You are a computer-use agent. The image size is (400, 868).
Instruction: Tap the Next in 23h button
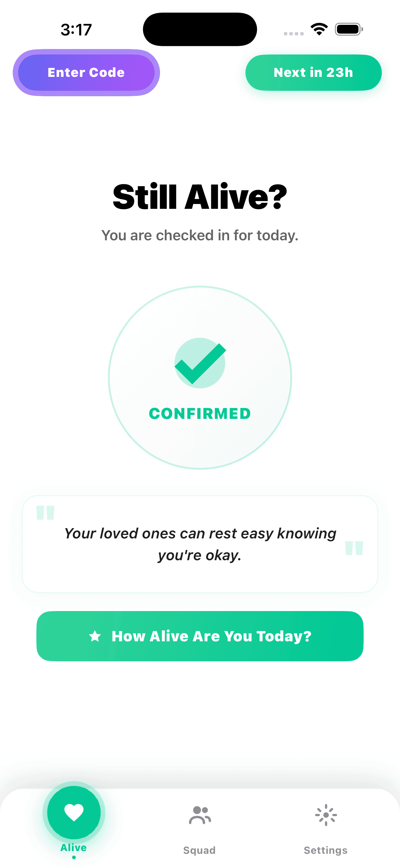tap(313, 72)
